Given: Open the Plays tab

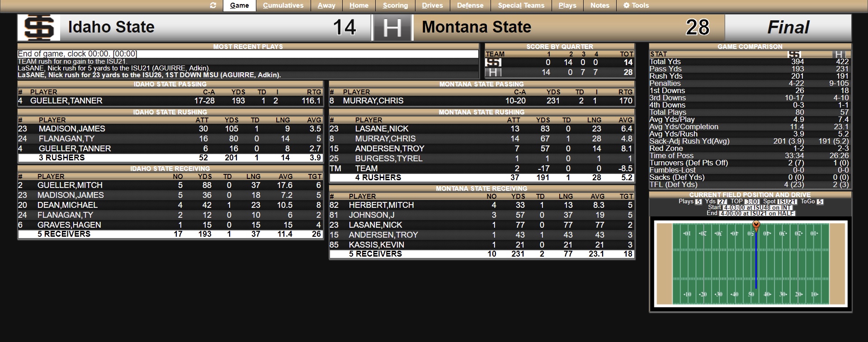Looking at the screenshot, I should click(x=567, y=5).
